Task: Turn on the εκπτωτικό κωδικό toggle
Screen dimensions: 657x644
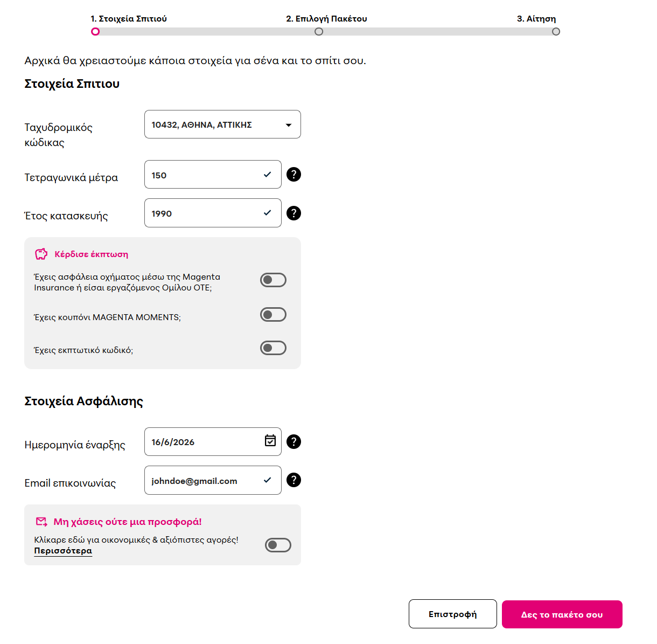Action: [x=273, y=348]
